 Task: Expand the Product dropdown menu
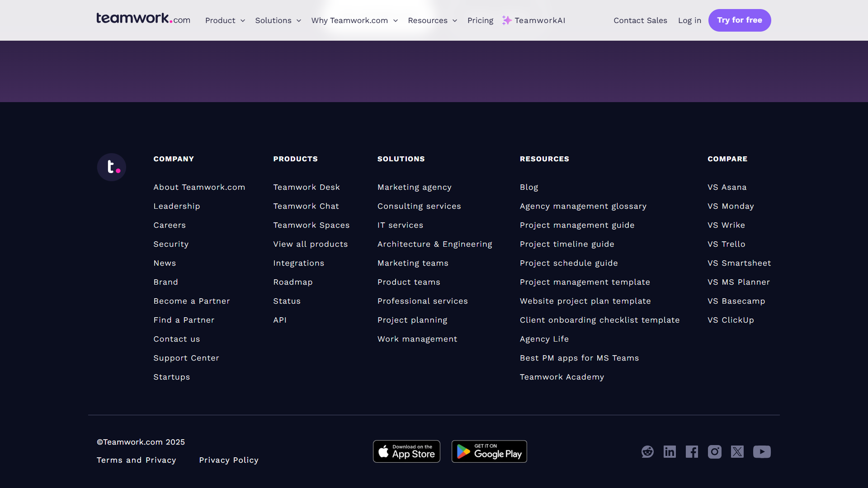click(x=225, y=20)
